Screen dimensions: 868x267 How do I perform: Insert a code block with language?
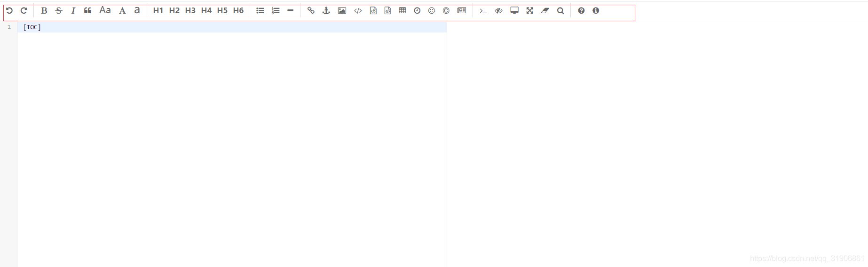pyautogui.click(x=387, y=10)
